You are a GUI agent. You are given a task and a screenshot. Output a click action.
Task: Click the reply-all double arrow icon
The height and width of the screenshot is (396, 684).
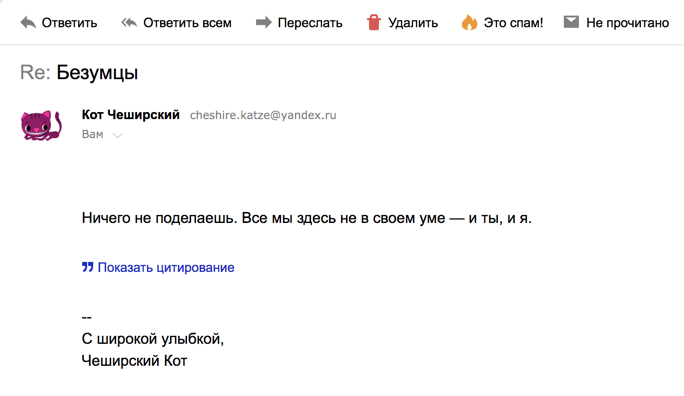point(129,22)
